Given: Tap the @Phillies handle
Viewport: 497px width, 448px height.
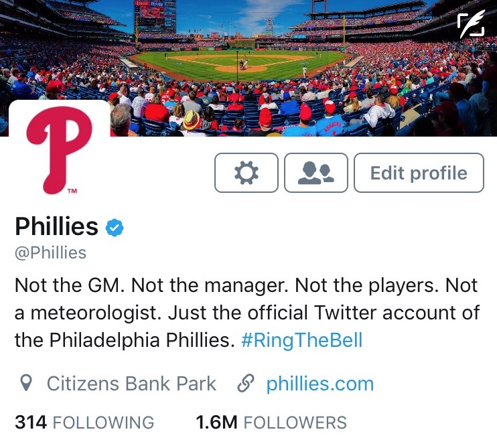Looking at the screenshot, I should click(50, 252).
